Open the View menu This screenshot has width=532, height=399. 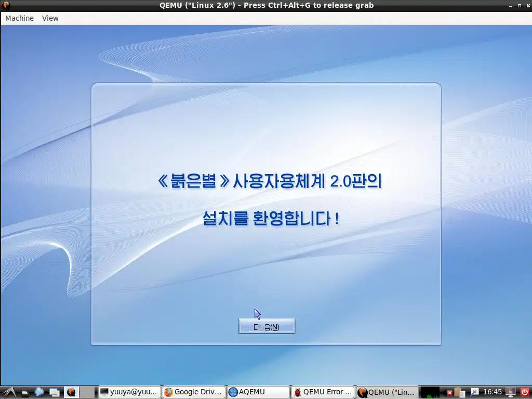click(50, 18)
